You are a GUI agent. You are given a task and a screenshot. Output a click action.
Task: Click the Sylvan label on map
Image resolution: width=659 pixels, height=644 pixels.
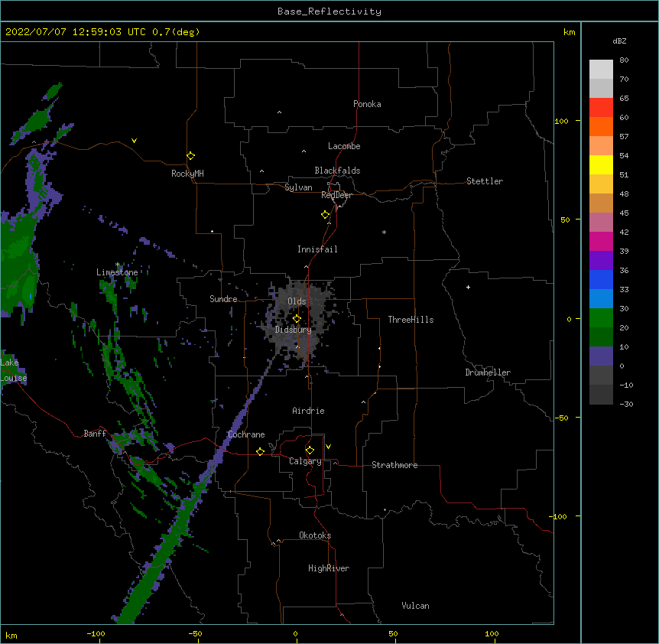(x=298, y=187)
